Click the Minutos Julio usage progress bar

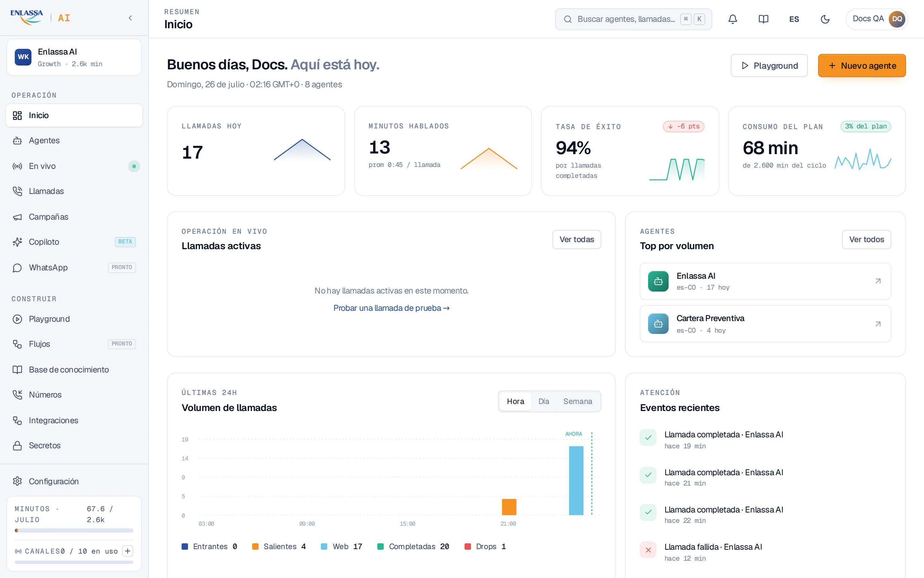(x=74, y=530)
